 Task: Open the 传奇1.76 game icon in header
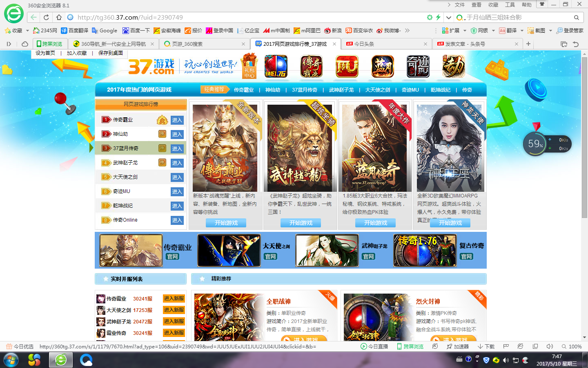tap(276, 66)
